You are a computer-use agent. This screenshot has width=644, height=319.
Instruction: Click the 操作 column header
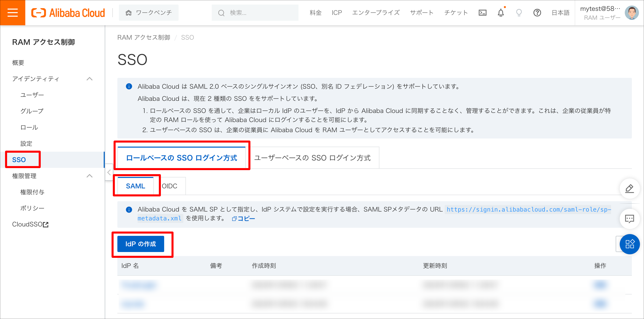pos(600,266)
